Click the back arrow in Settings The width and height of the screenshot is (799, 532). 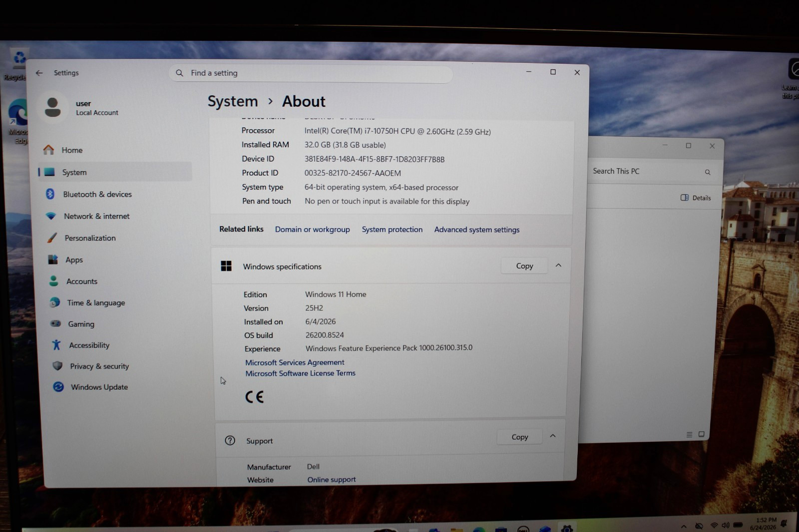(39, 73)
